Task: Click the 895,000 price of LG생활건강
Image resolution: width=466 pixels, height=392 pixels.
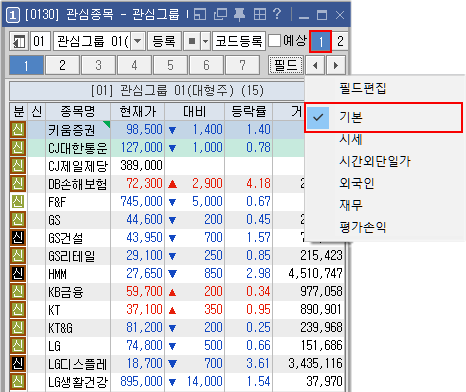Action: pyautogui.click(x=141, y=381)
